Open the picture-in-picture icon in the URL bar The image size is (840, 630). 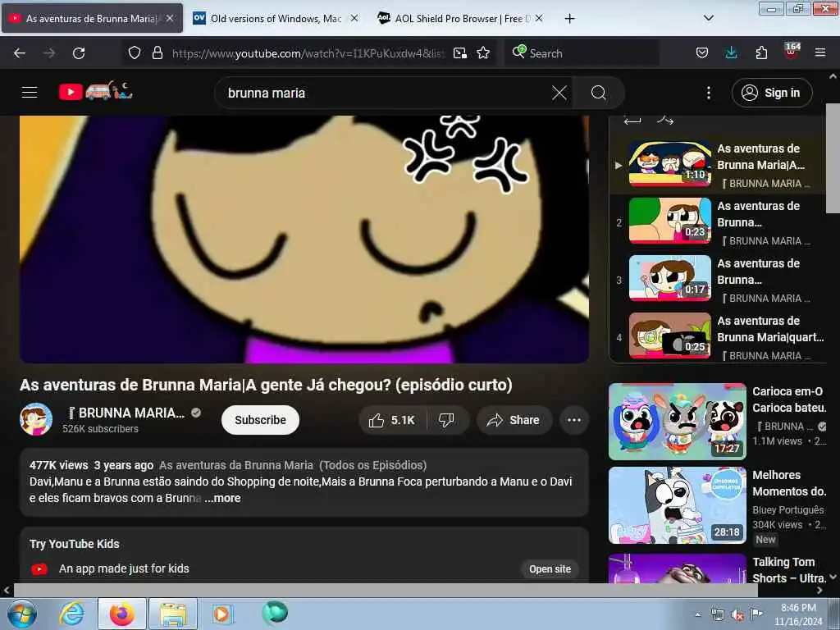click(459, 52)
